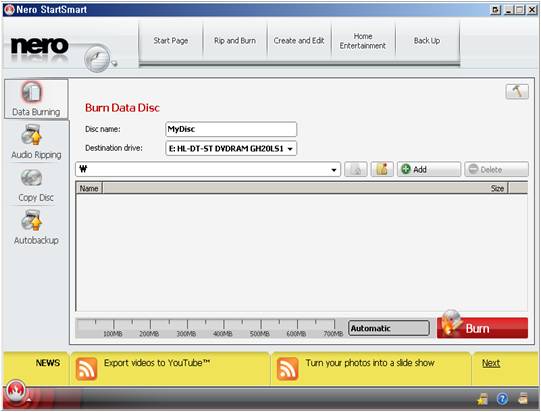Switch to Home Entertainment tab
Viewport: 541px width, 412px height.
363,41
